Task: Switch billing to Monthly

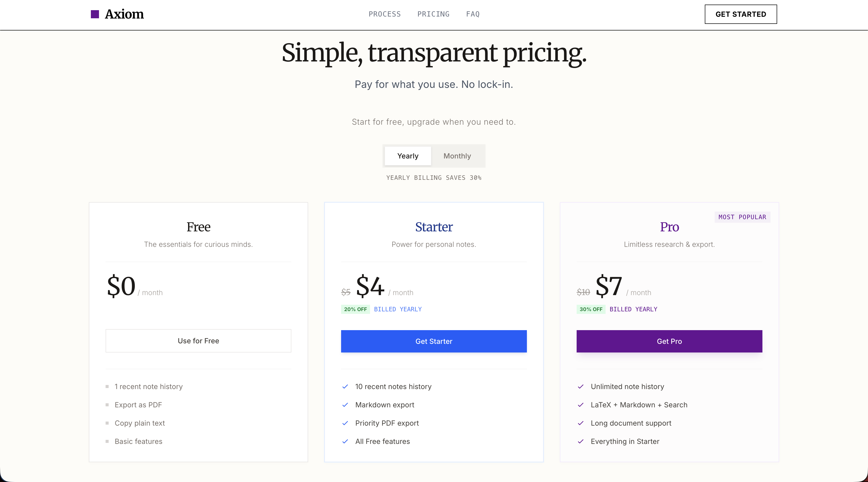Action: point(457,156)
